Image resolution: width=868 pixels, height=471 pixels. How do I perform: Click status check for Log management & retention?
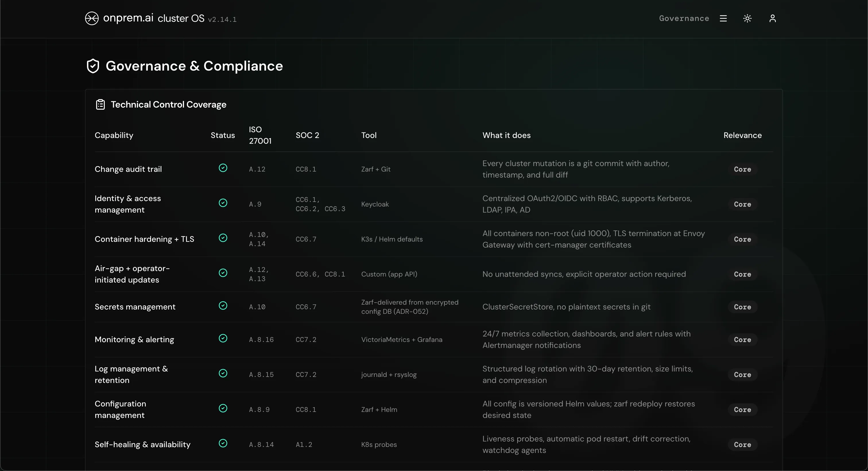[x=223, y=373]
